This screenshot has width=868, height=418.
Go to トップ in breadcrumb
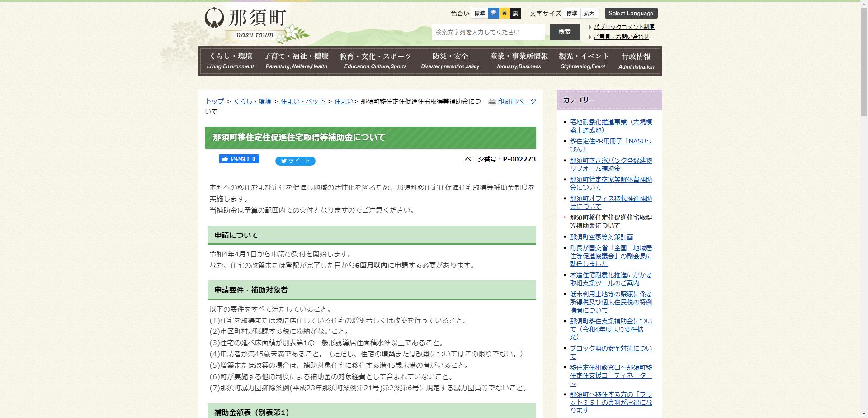point(214,101)
